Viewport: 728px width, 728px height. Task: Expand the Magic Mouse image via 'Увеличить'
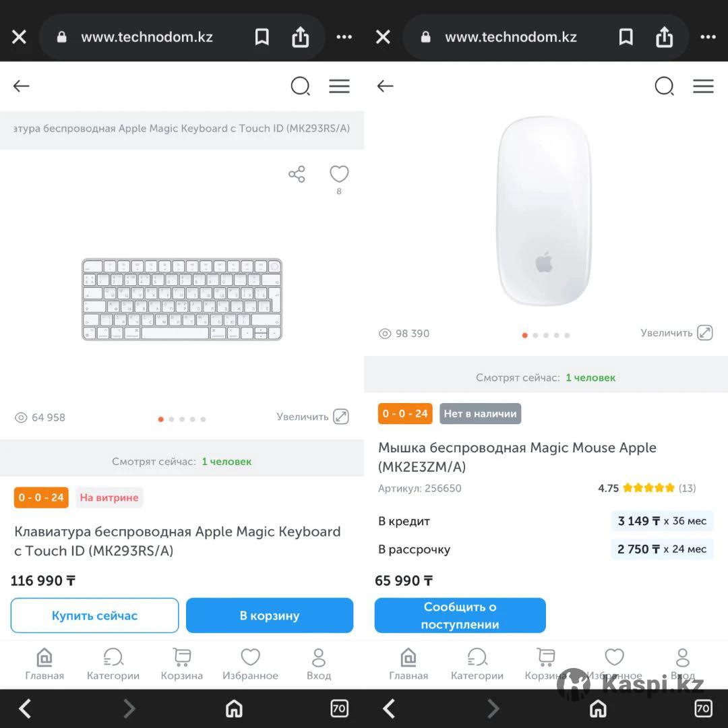(676, 333)
